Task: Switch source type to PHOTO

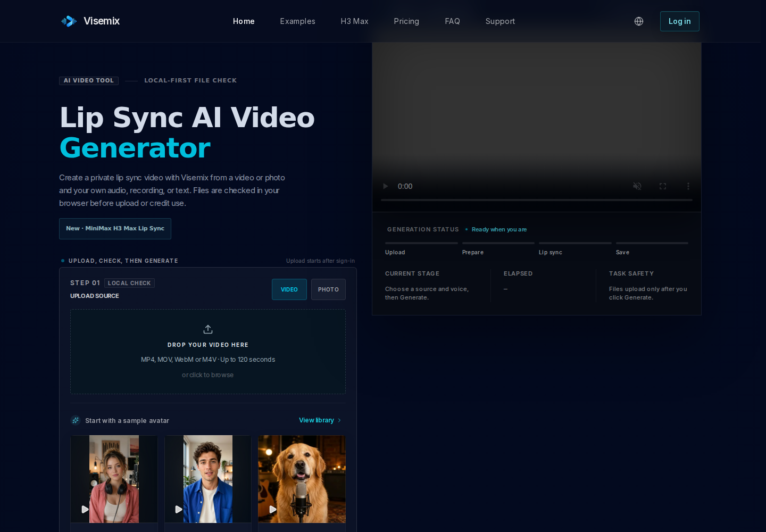Action: [328, 289]
